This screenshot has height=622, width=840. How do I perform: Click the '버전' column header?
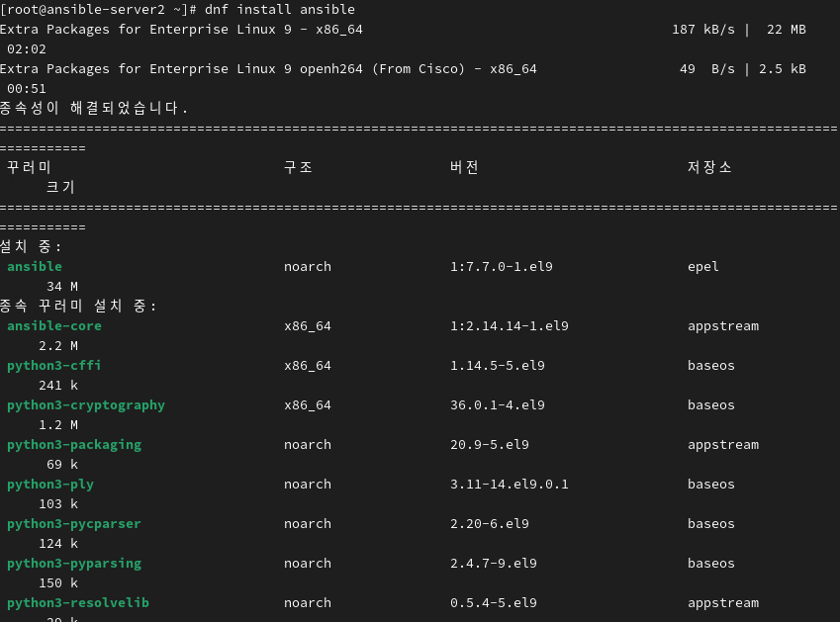[464, 167]
